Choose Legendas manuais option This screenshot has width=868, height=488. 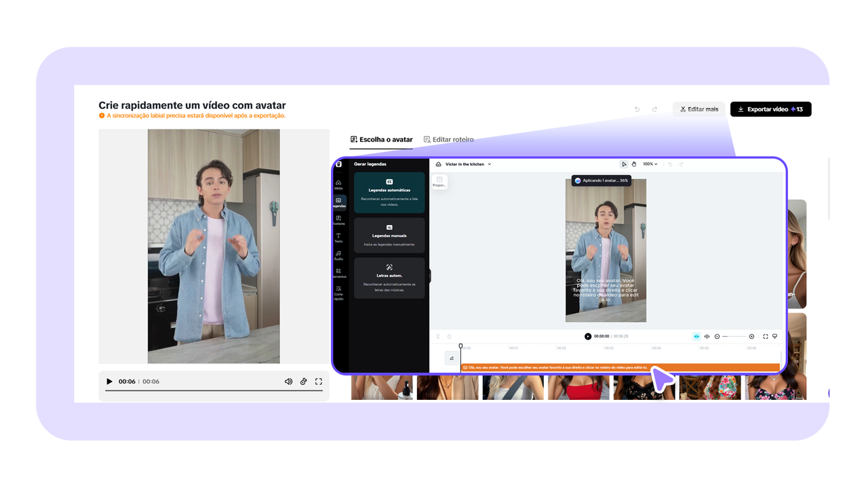389,235
